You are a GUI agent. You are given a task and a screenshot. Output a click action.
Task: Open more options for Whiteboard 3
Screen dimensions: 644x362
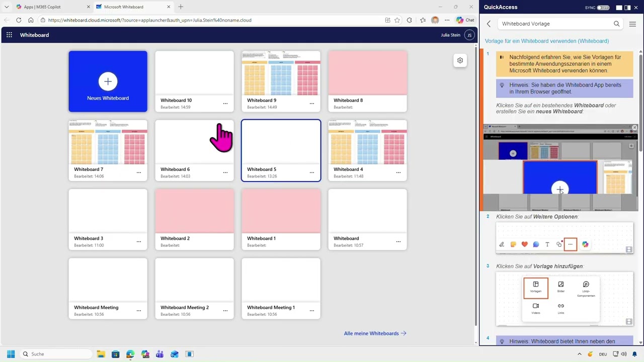pyautogui.click(x=138, y=242)
